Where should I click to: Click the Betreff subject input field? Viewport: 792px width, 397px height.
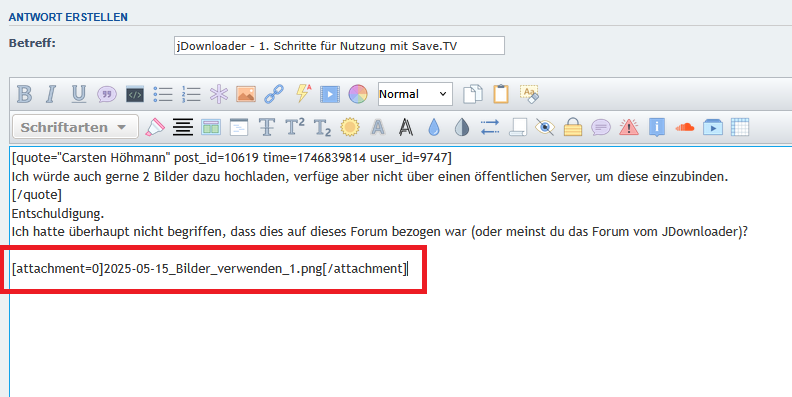(339, 46)
